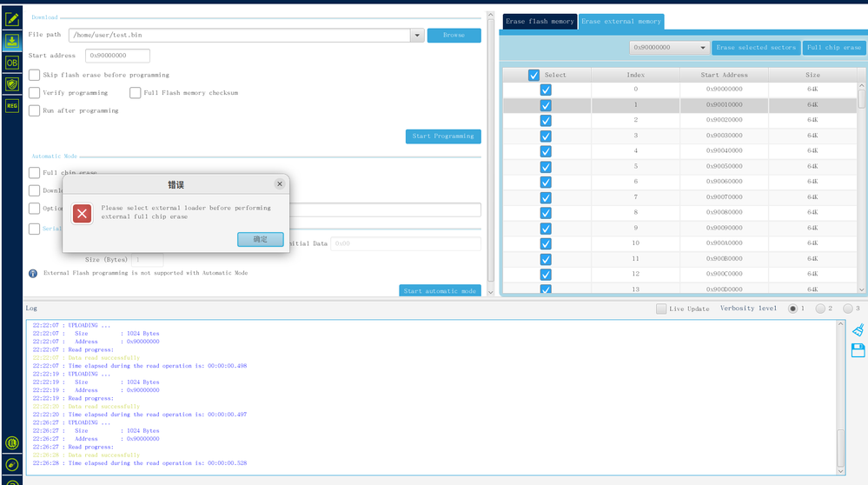Viewport: 868px width, 485px height.
Task: Open the 0x90000000 address dropdown
Action: coord(669,48)
